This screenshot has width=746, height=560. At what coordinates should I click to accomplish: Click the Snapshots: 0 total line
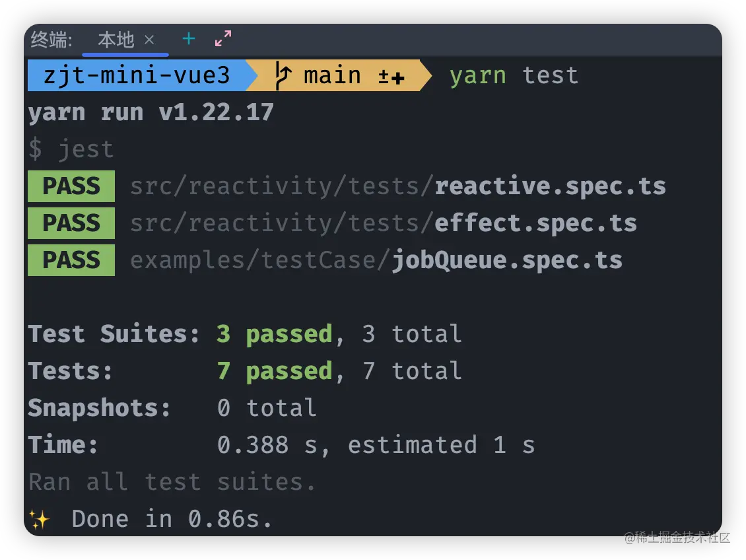[172, 408]
